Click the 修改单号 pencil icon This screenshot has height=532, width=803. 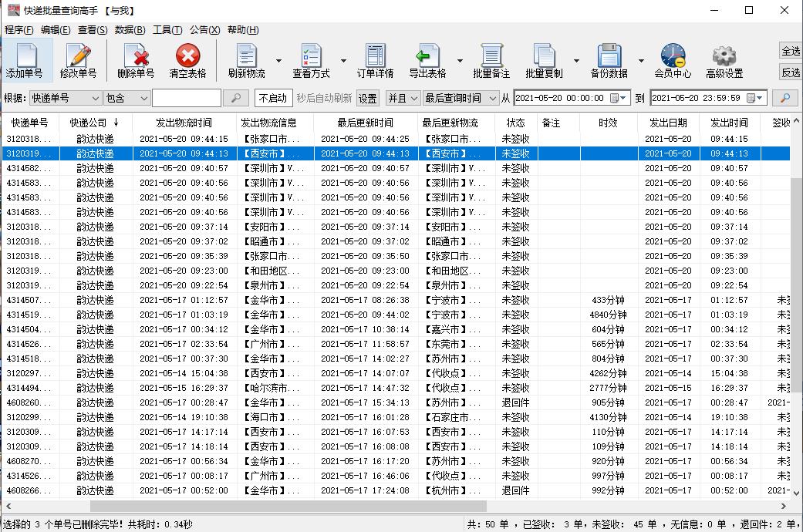78,56
